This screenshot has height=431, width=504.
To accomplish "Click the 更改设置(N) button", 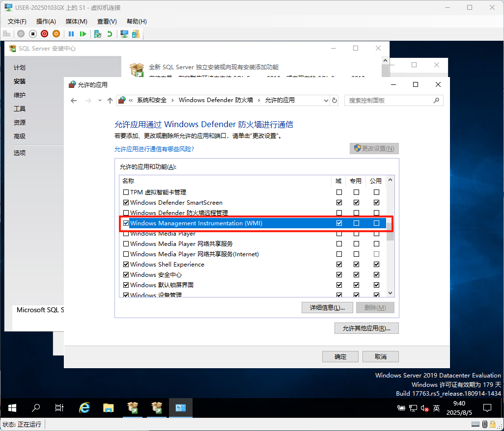I will pyautogui.click(x=374, y=148).
